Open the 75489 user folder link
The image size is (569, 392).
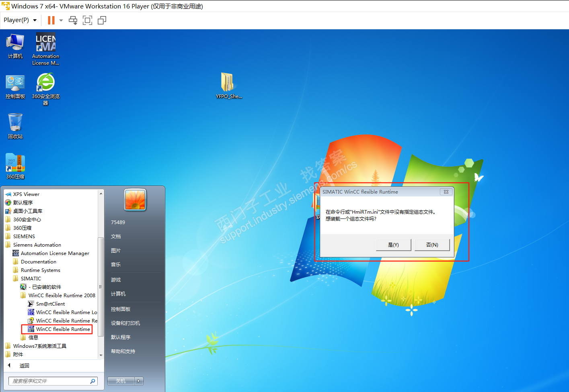click(x=118, y=222)
